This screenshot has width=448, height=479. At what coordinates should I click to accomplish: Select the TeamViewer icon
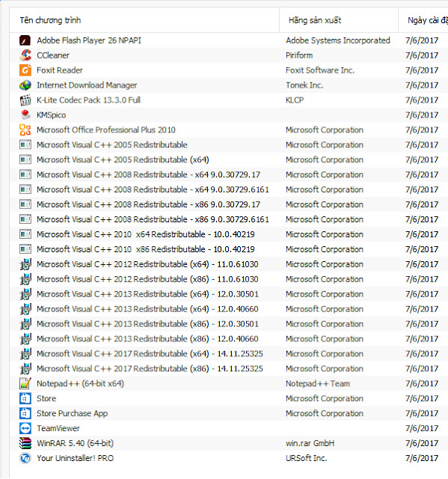tap(25, 428)
